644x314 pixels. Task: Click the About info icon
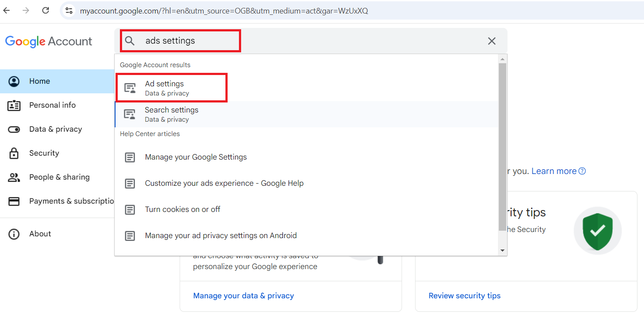pyautogui.click(x=14, y=234)
